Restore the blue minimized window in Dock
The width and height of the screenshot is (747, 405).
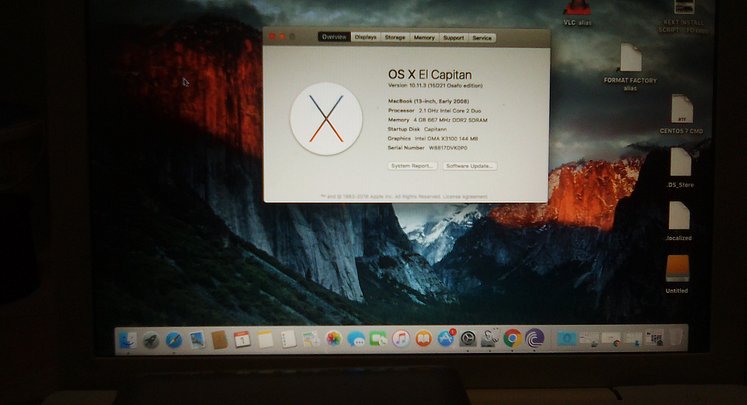point(567,338)
